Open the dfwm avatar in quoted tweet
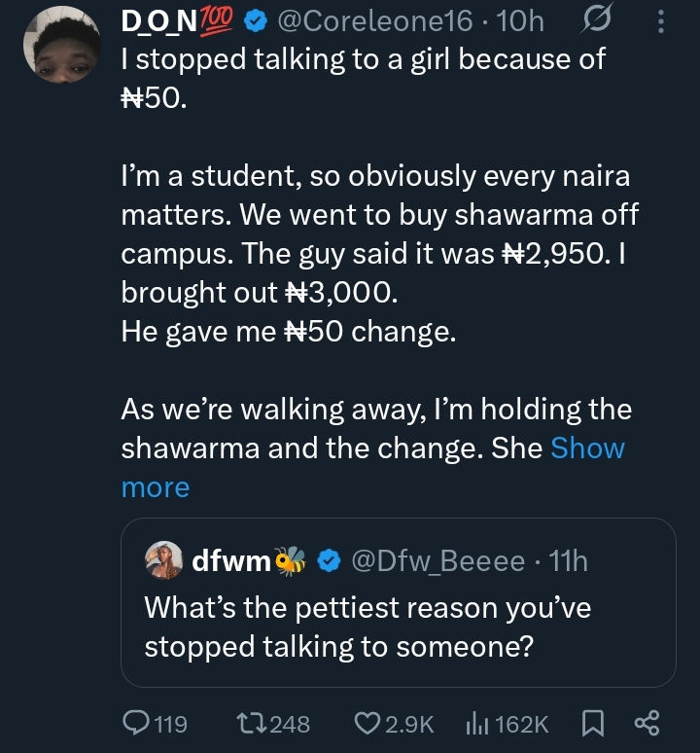This screenshot has width=700, height=753. pos(162,560)
